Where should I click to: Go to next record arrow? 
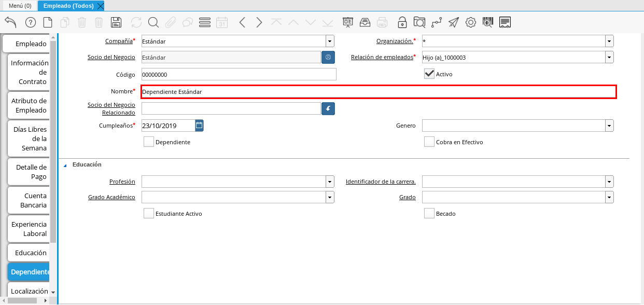coord(259,22)
